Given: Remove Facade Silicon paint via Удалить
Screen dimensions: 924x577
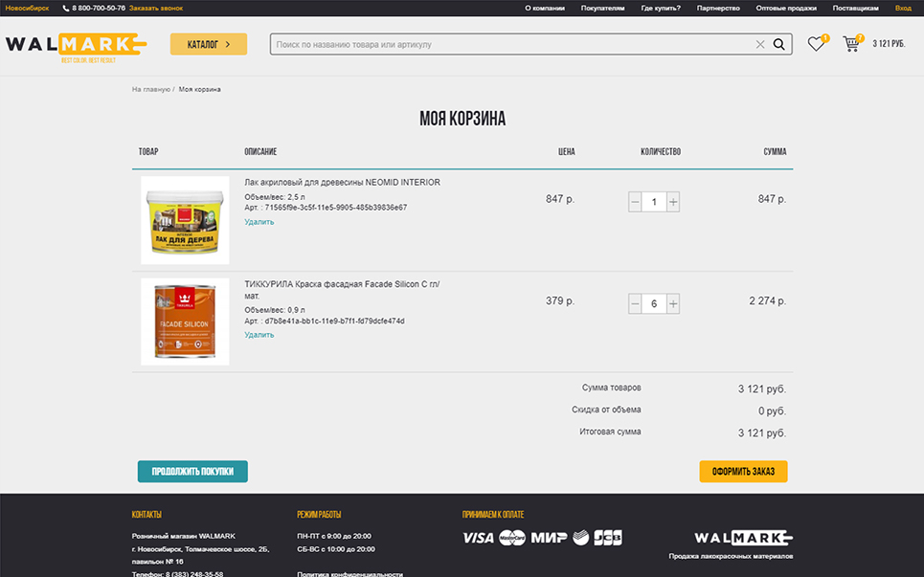Looking at the screenshot, I should click(259, 335).
